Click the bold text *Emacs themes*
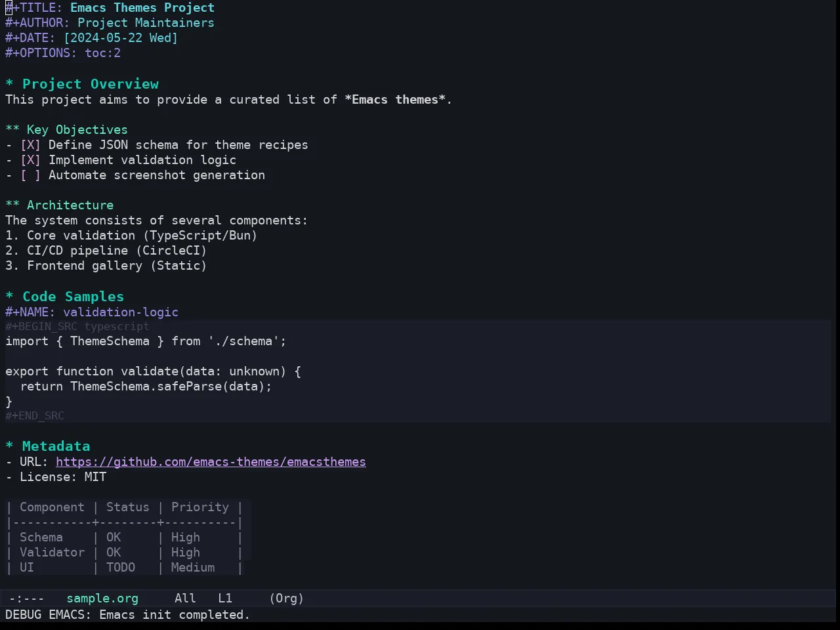The height and width of the screenshot is (630, 840). [x=395, y=100]
